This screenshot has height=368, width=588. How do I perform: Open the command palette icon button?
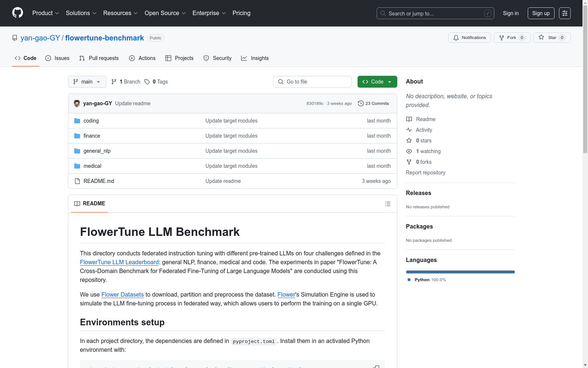point(564,13)
